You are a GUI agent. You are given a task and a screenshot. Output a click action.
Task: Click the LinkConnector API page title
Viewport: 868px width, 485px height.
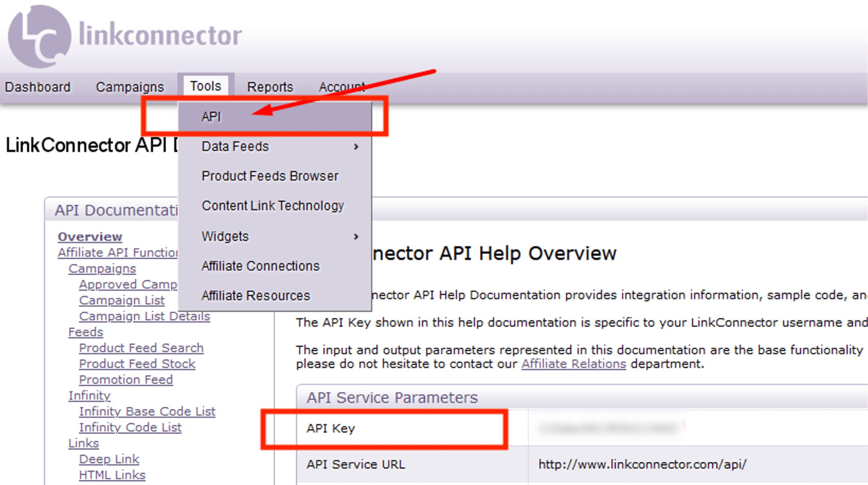click(x=92, y=145)
